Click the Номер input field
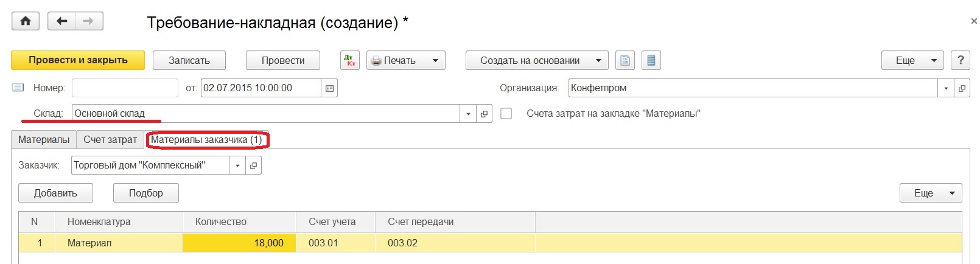This screenshot has width=980, height=264. pyautogui.click(x=125, y=88)
